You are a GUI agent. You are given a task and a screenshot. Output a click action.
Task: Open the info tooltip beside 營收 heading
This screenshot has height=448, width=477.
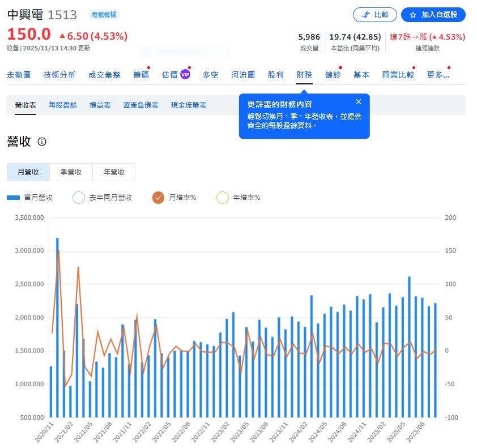pos(42,142)
